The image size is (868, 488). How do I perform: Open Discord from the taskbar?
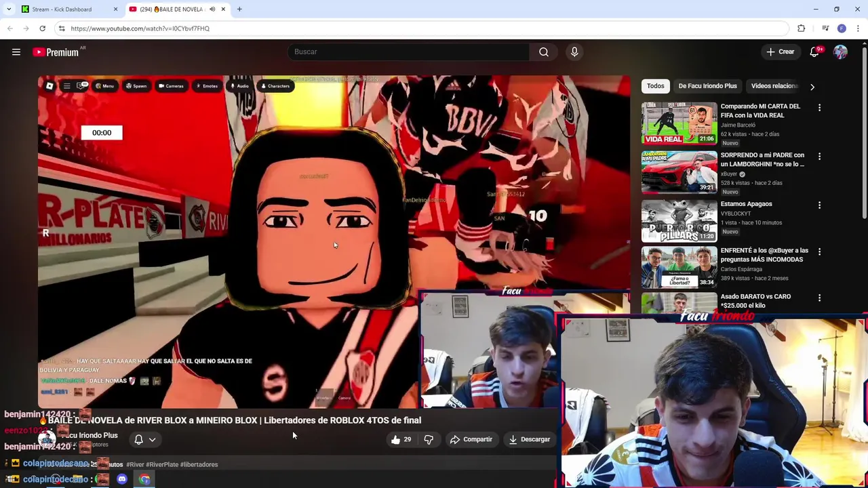tap(122, 479)
